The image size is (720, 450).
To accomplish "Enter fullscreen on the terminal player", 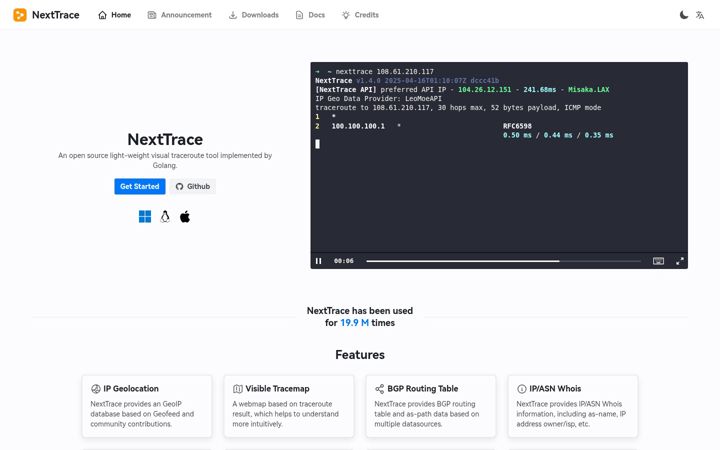I will tap(680, 261).
